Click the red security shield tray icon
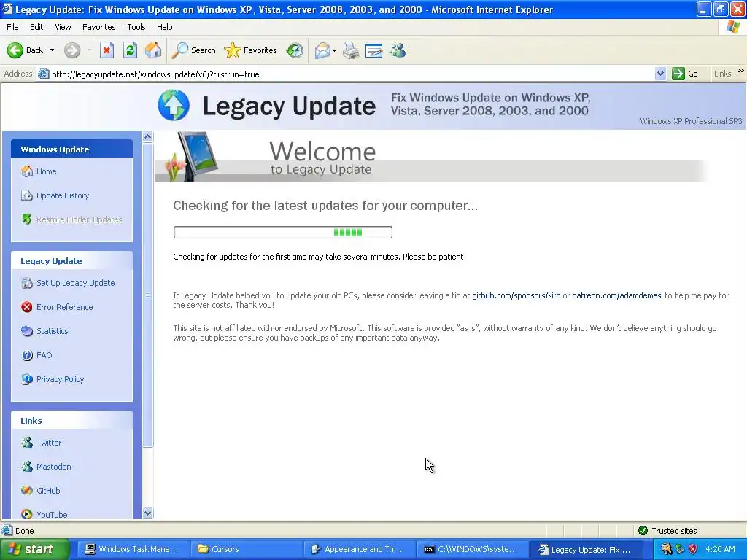This screenshot has height=560, width=747. click(693, 549)
